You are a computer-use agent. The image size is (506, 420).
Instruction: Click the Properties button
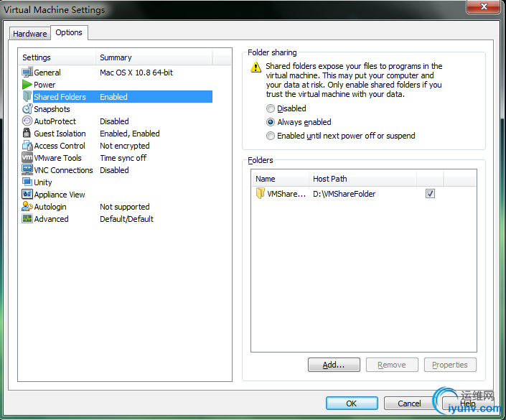tap(450, 365)
